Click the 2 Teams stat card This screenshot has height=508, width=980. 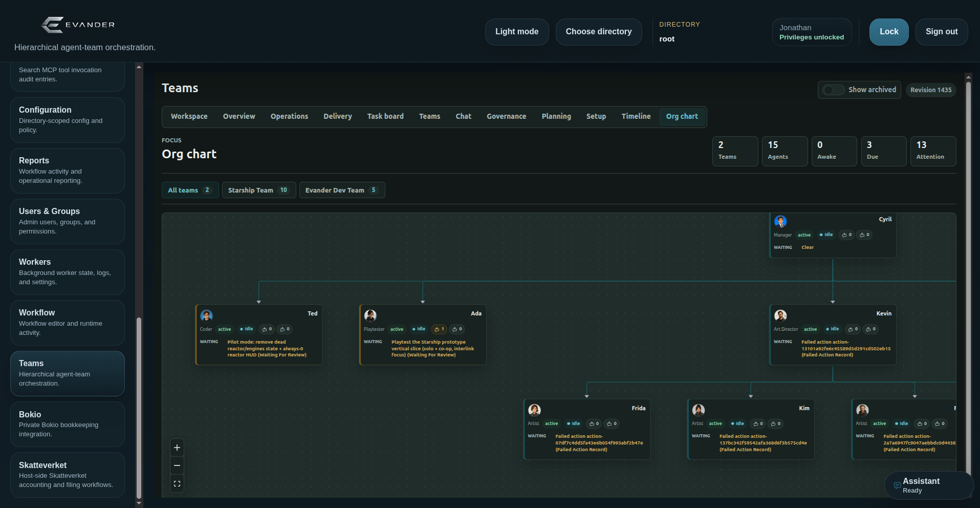pos(735,151)
